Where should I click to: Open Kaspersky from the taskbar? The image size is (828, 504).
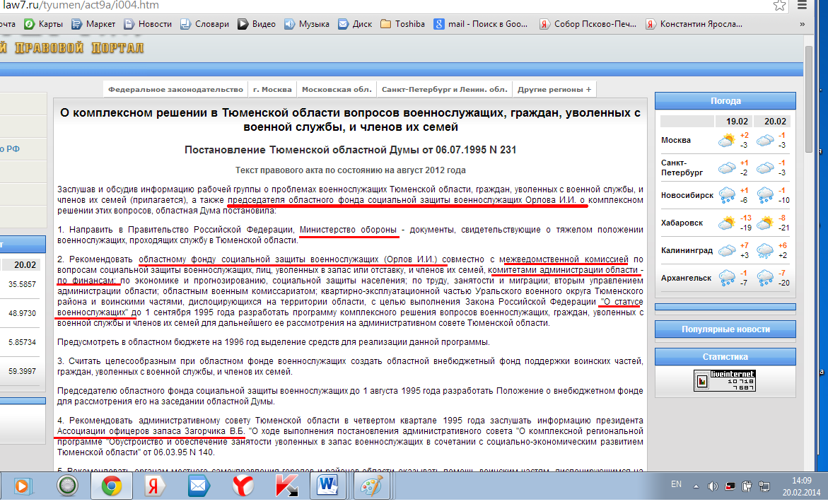tap(286, 486)
